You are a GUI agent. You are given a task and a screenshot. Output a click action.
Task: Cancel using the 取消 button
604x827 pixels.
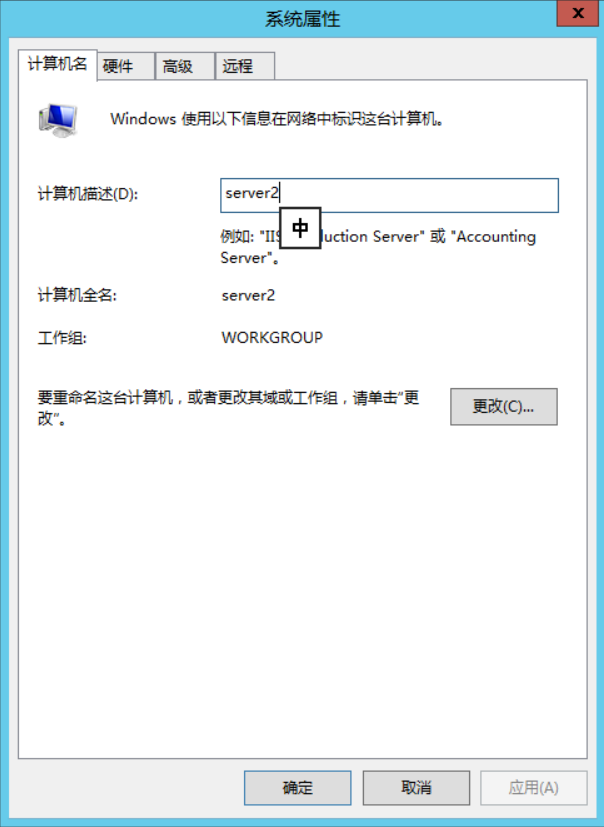point(416,788)
